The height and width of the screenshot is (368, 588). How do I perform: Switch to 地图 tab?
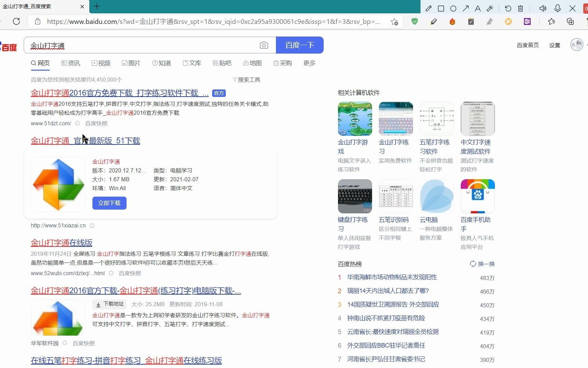252,63
